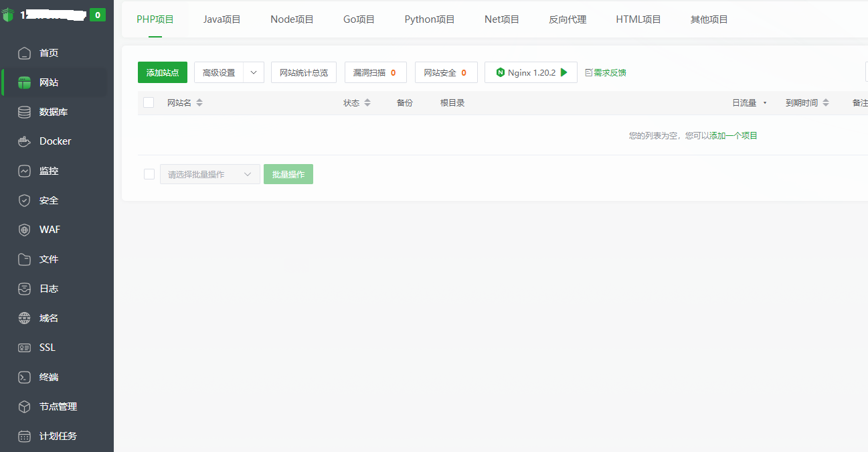Open the SSL certificate manager

tap(46, 347)
